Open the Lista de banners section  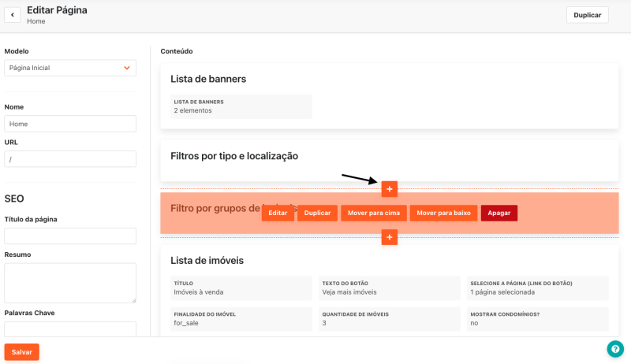(x=208, y=79)
